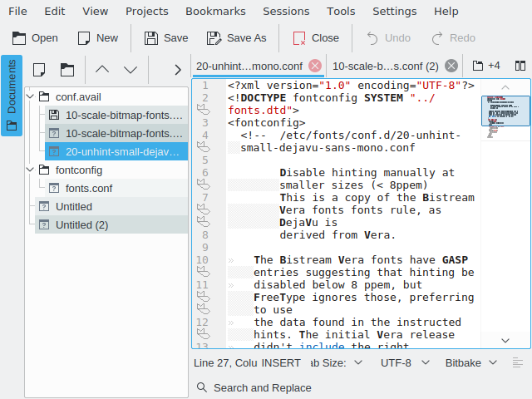
Task: Collapse the fontconfig folder
Action: point(30,170)
